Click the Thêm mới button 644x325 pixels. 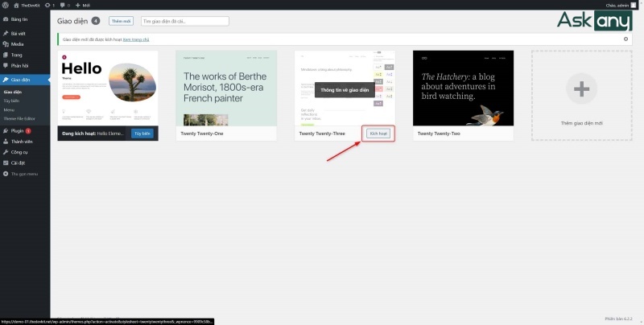click(x=122, y=21)
